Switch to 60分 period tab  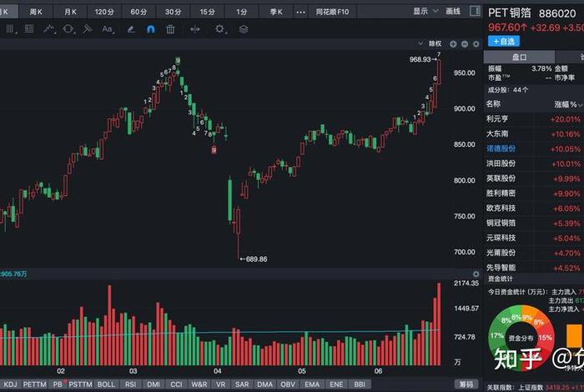(138, 12)
